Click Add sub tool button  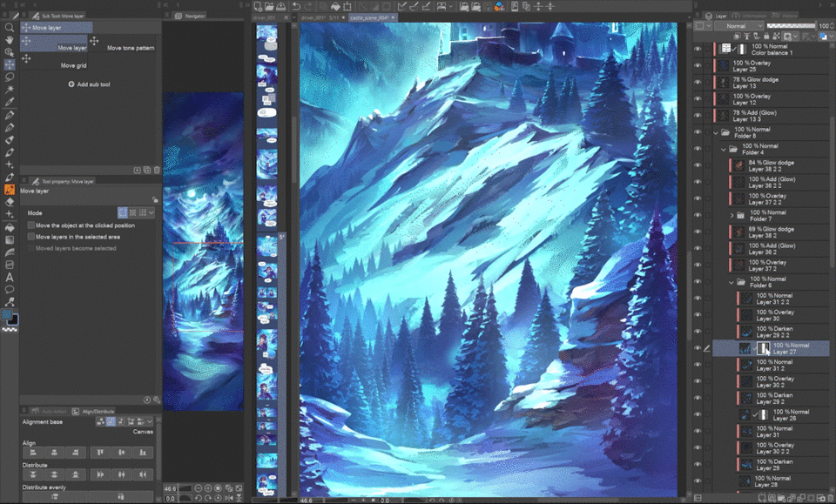coord(89,84)
